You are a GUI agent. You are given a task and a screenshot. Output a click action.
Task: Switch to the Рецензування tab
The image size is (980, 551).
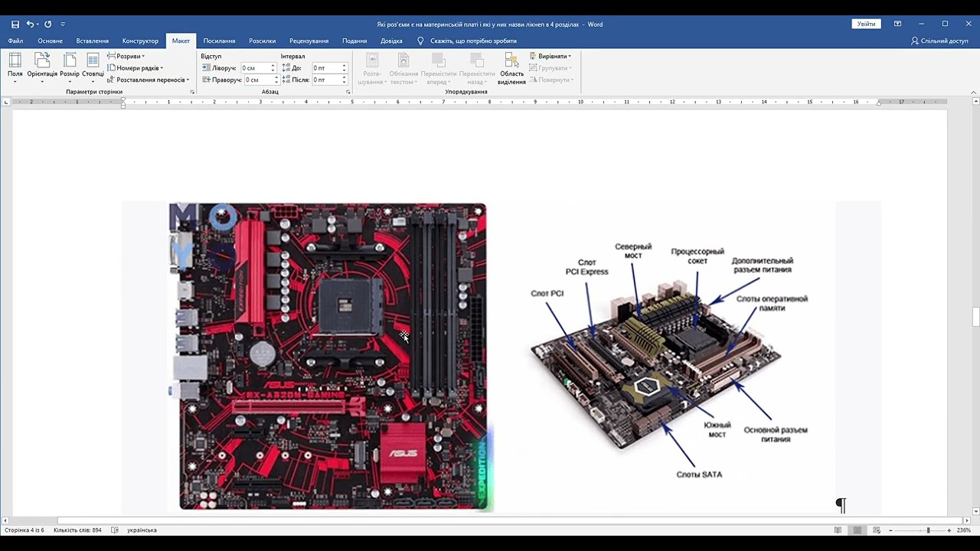click(309, 41)
